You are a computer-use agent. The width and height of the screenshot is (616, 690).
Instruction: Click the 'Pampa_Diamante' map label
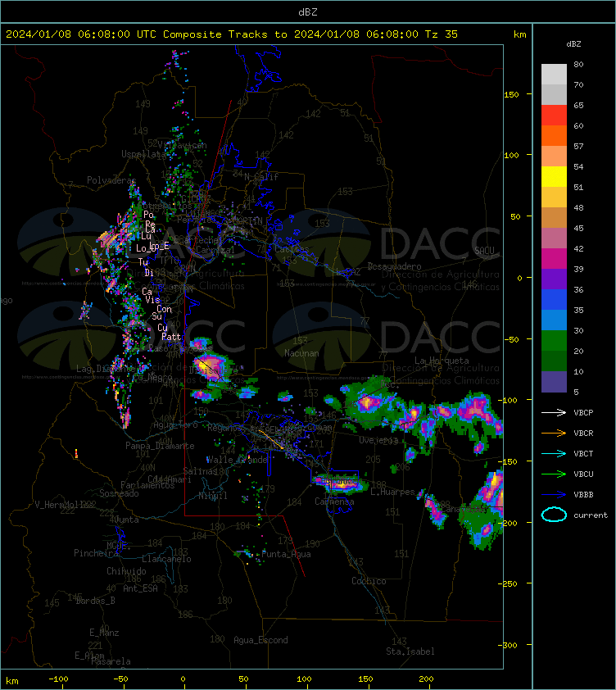[160, 446]
